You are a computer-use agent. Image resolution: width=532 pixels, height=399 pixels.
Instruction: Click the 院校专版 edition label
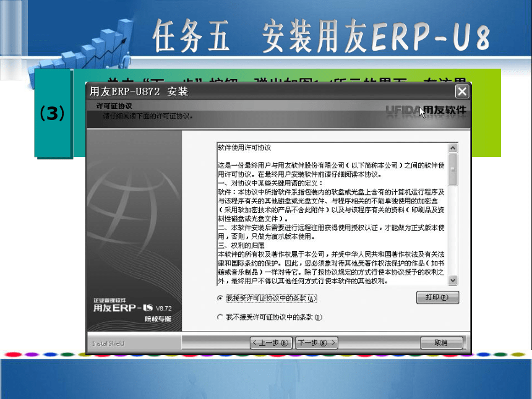(x=158, y=319)
